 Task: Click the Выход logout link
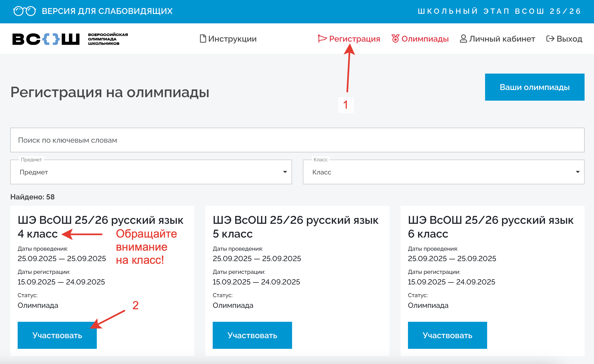click(569, 39)
